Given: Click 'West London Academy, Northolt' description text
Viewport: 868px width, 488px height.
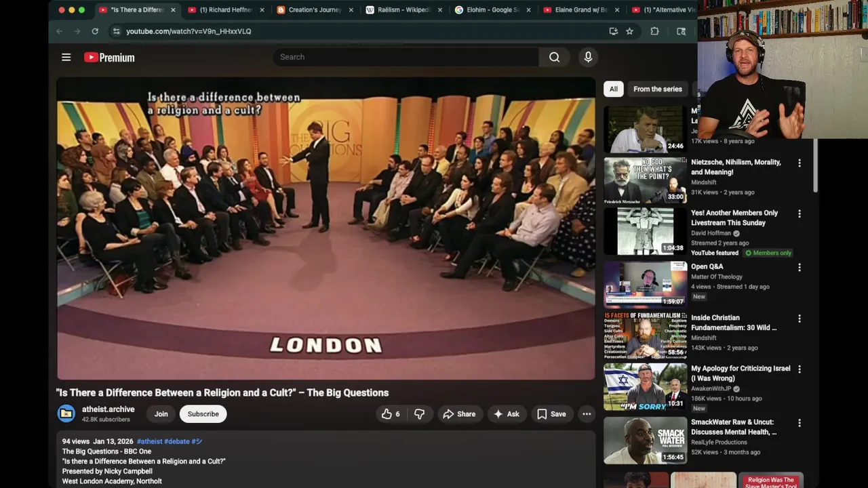Looking at the screenshot, I should [112, 481].
